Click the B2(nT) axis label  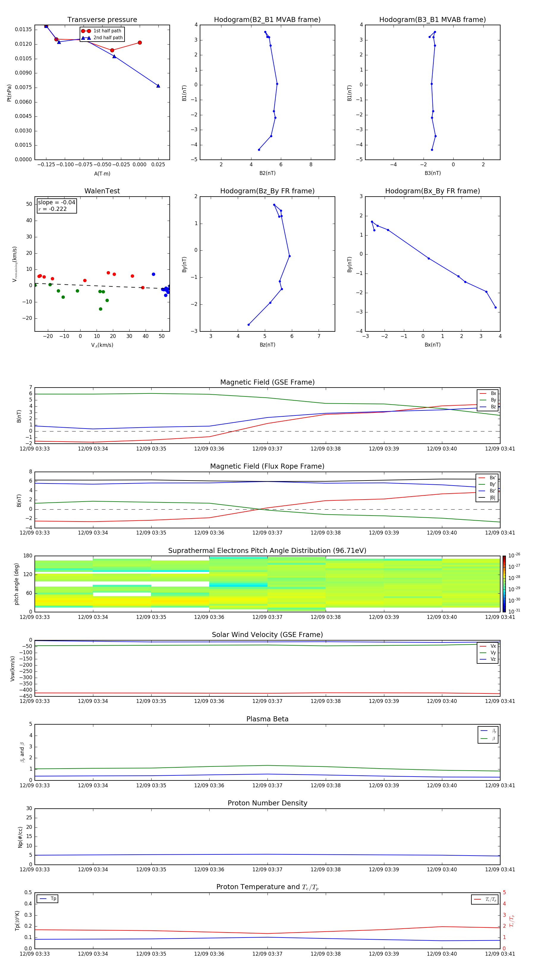coord(267,173)
